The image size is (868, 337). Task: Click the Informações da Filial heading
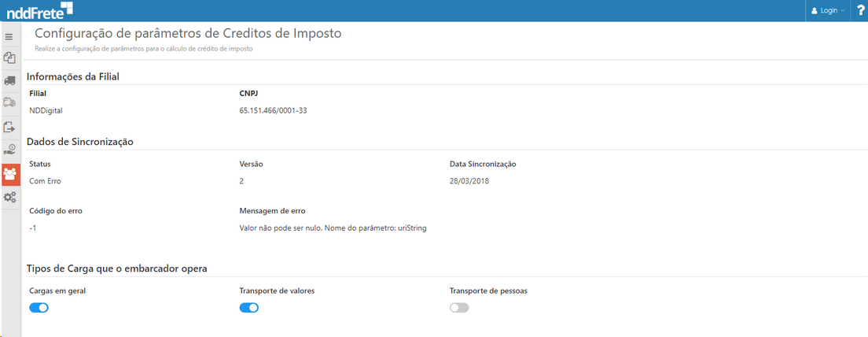[73, 76]
